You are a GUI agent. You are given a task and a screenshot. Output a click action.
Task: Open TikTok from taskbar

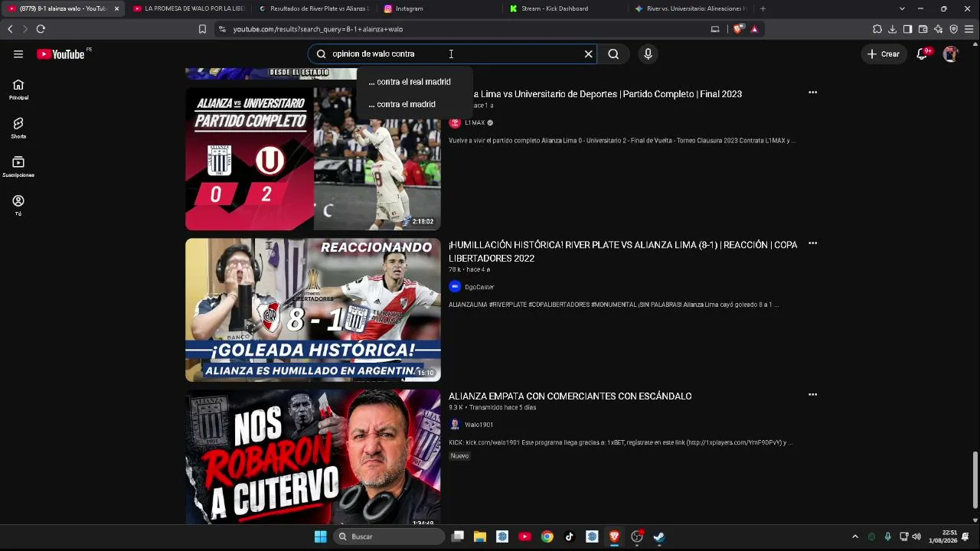(x=569, y=536)
